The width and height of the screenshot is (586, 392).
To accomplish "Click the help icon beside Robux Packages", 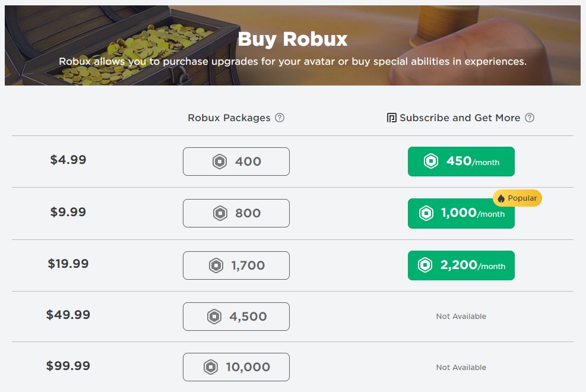I will (280, 118).
